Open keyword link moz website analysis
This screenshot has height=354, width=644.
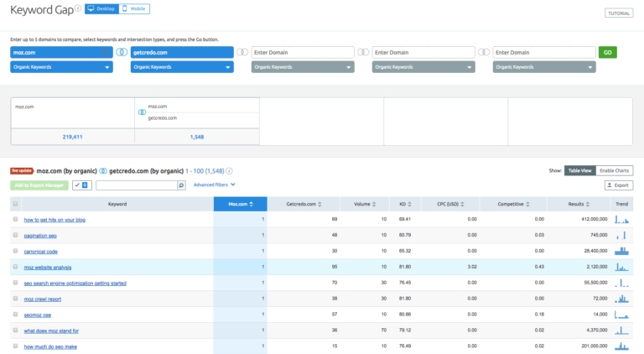click(x=48, y=268)
